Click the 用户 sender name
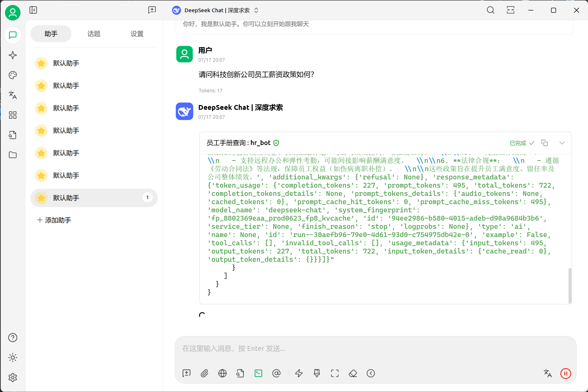This screenshot has width=588, height=392. click(x=205, y=50)
